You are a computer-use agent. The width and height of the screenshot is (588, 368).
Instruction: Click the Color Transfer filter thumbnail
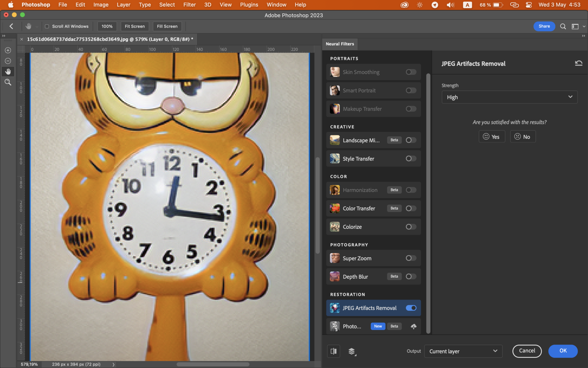click(335, 209)
